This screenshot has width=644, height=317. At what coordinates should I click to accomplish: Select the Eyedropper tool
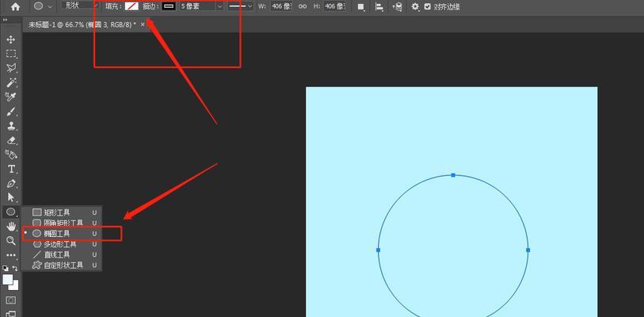(x=11, y=97)
